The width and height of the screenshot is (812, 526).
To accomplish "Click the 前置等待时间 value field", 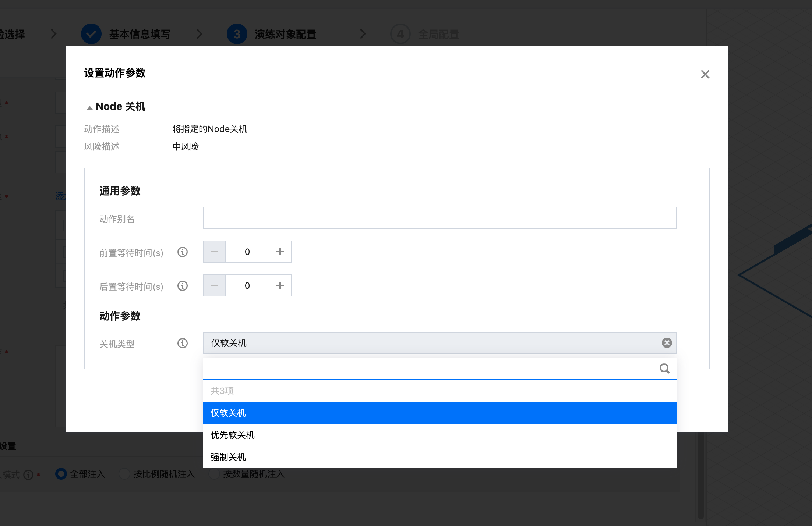I will pos(247,252).
